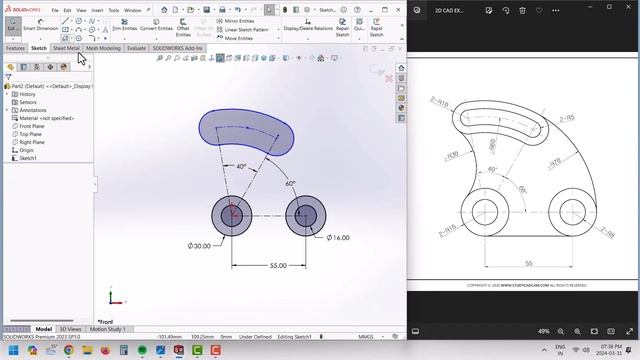Click Mirror Entities in the Sketch ribbon
640x360 pixels.
tap(236, 21)
